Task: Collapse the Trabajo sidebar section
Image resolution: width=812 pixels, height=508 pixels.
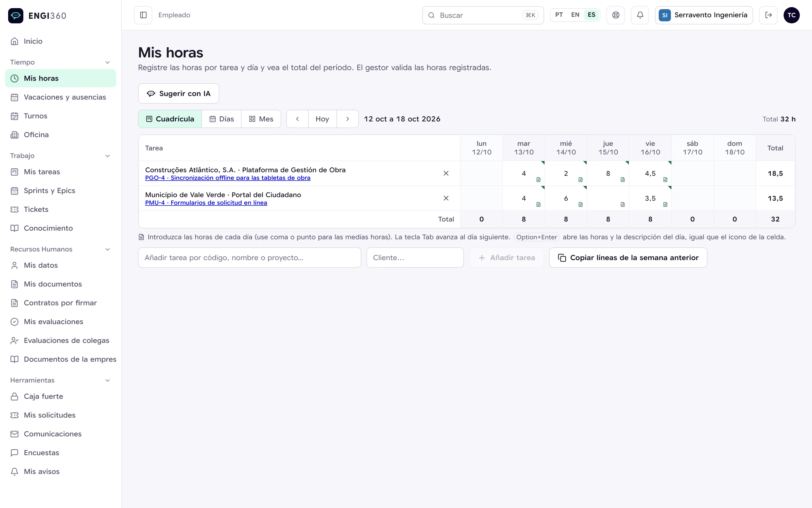Action: [x=107, y=156]
